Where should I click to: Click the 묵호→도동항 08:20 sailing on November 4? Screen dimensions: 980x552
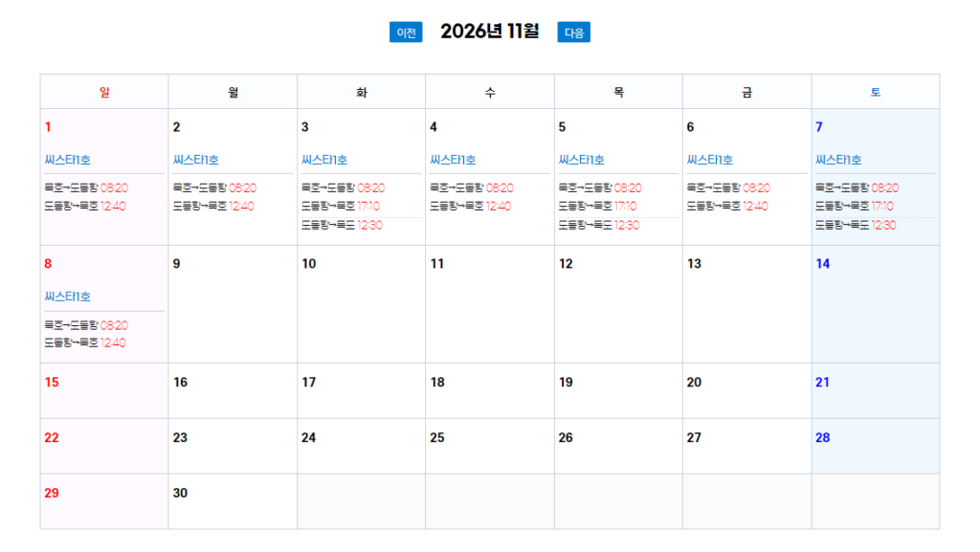click(x=472, y=188)
